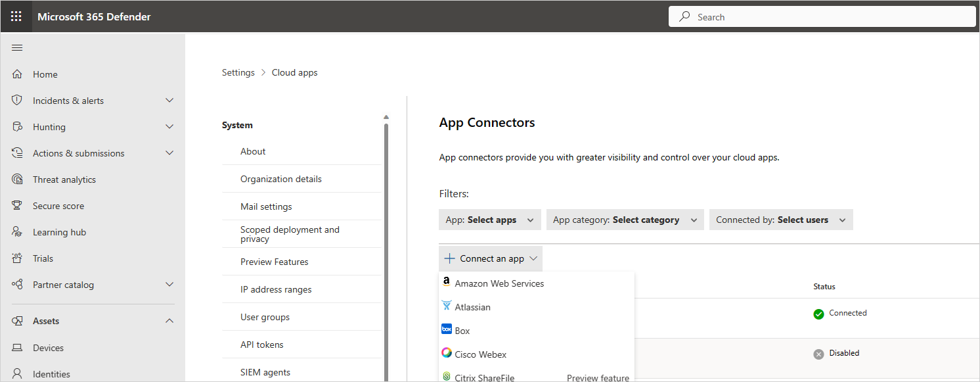The width and height of the screenshot is (980, 382).
Task: Open the app launcher waffle icon
Action: click(16, 16)
